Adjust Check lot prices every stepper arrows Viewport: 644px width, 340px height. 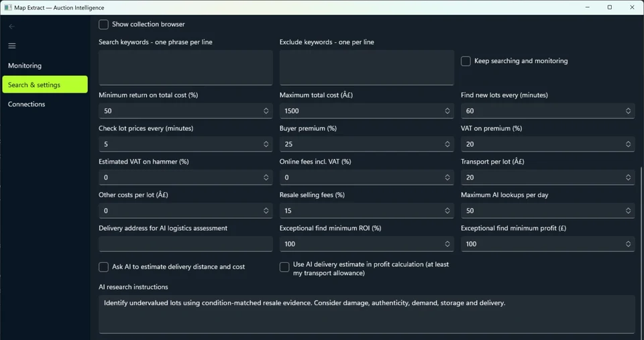[x=266, y=144]
